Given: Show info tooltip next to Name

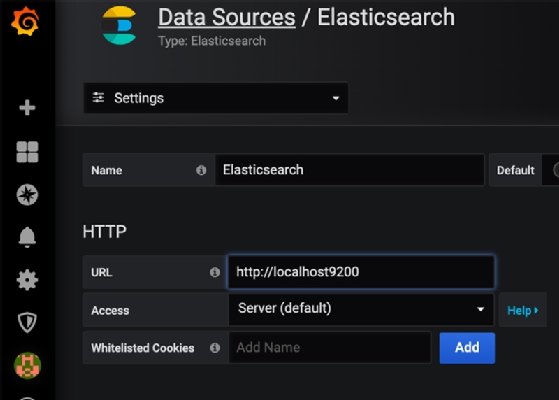Looking at the screenshot, I should [x=201, y=170].
